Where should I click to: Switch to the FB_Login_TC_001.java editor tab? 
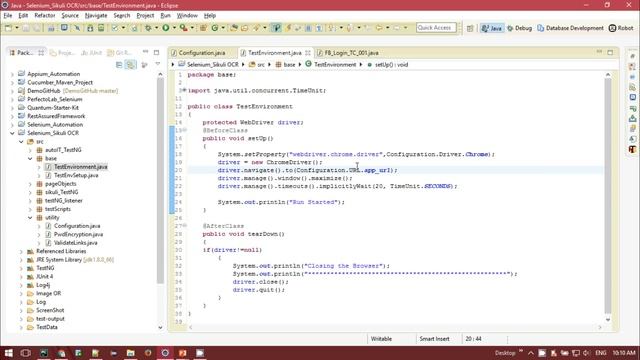click(351, 53)
